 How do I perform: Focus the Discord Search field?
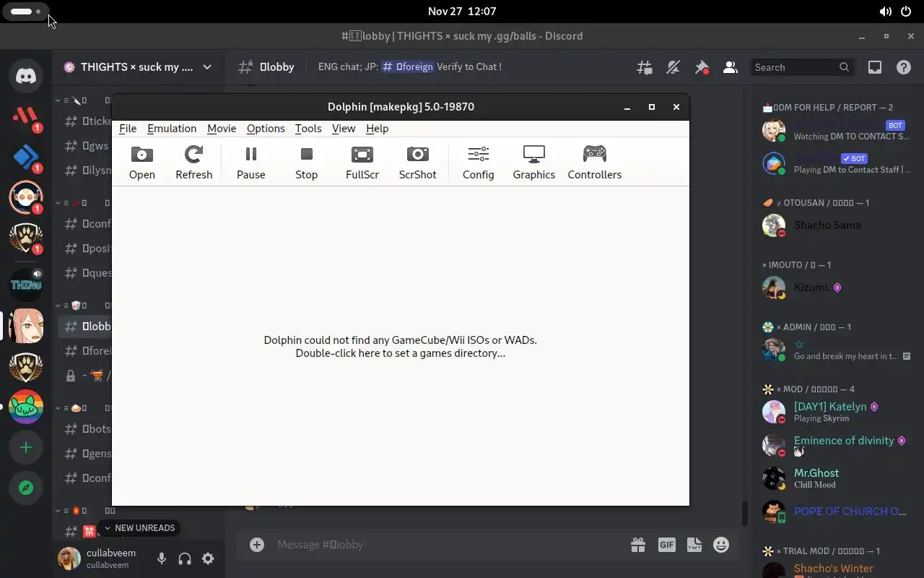(803, 67)
